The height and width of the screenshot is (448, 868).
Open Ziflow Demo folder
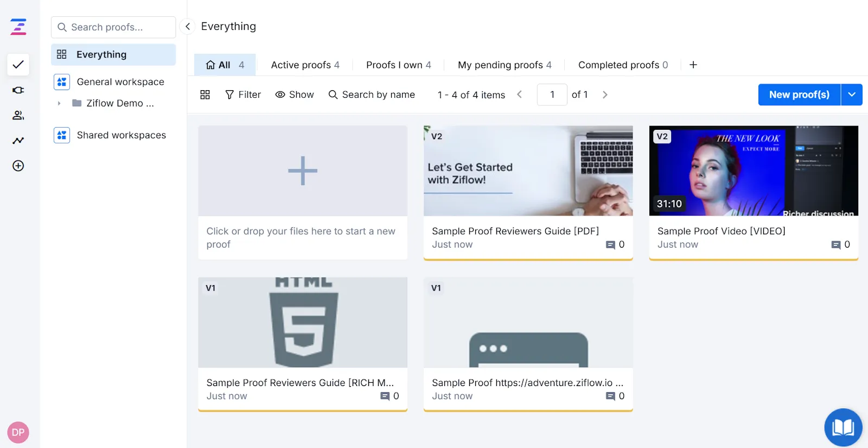point(120,103)
